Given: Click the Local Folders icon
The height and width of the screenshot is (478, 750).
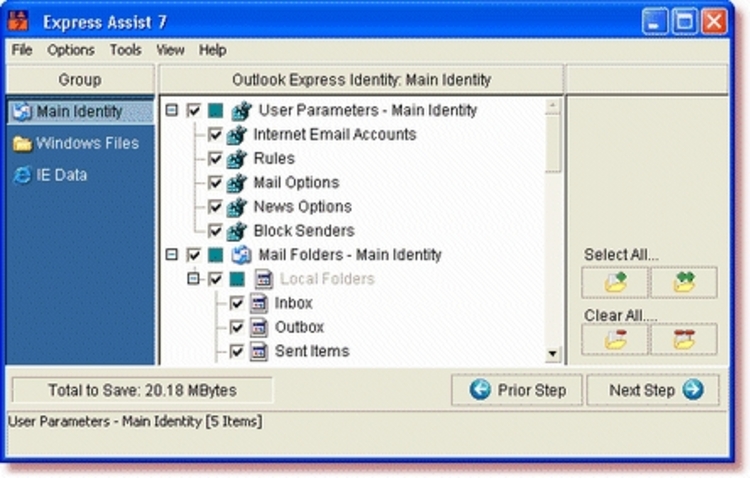Looking at the screenshot, I should click(x=264, y=279).
